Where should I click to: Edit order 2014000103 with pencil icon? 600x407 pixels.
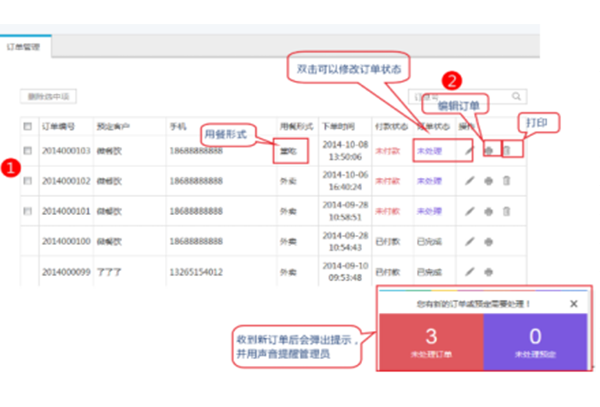(x=470, y=150)
